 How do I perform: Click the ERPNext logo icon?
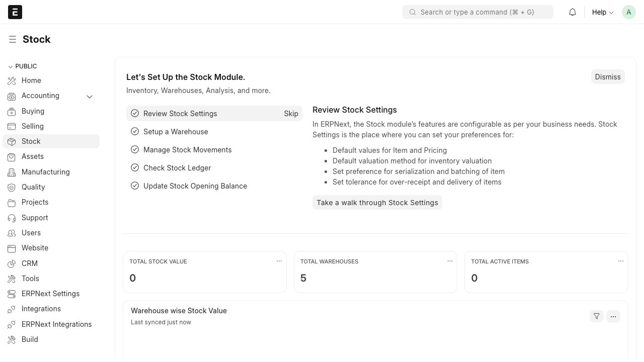(x=15, y=12)
